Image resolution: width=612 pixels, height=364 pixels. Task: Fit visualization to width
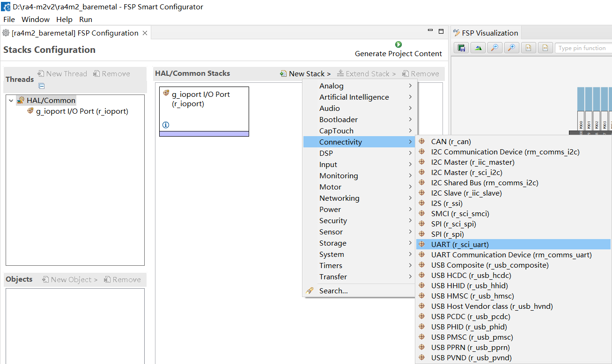click(545, 48)
